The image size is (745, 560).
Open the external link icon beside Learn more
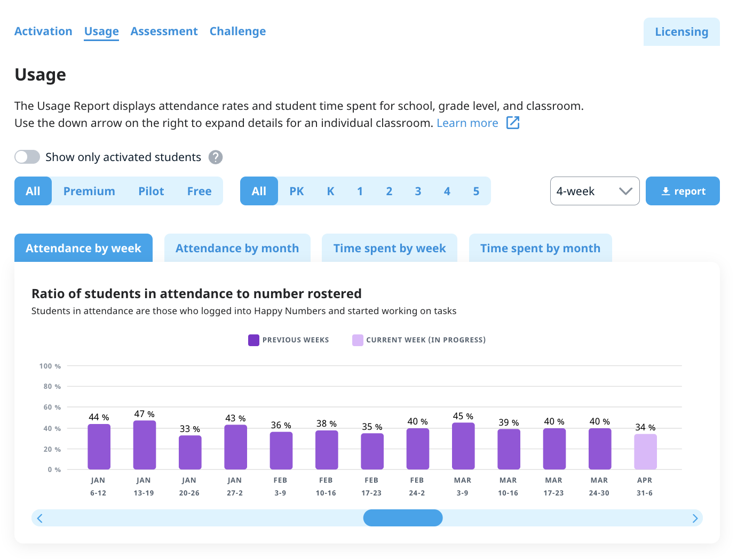click(513, 123)
